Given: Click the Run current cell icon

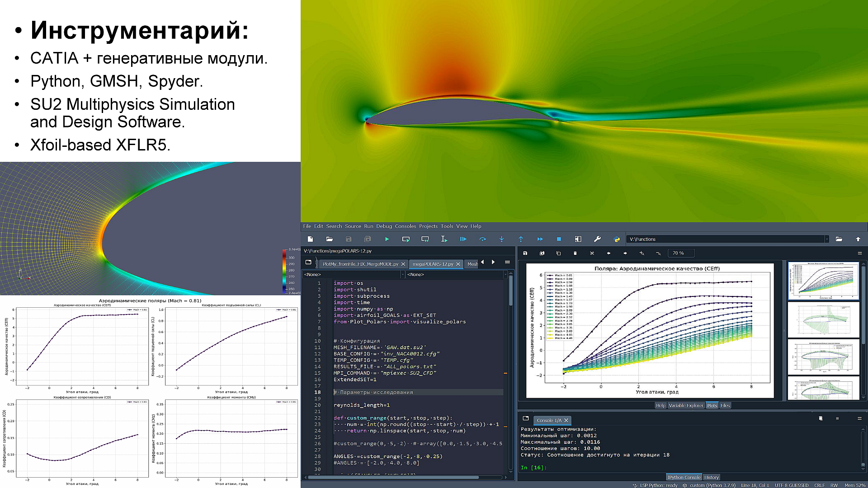Looking at the screenshot, I should 406,239.
